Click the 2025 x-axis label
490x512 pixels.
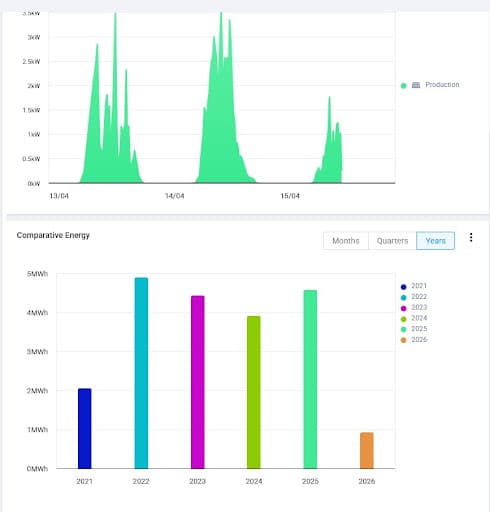[310, 481]
